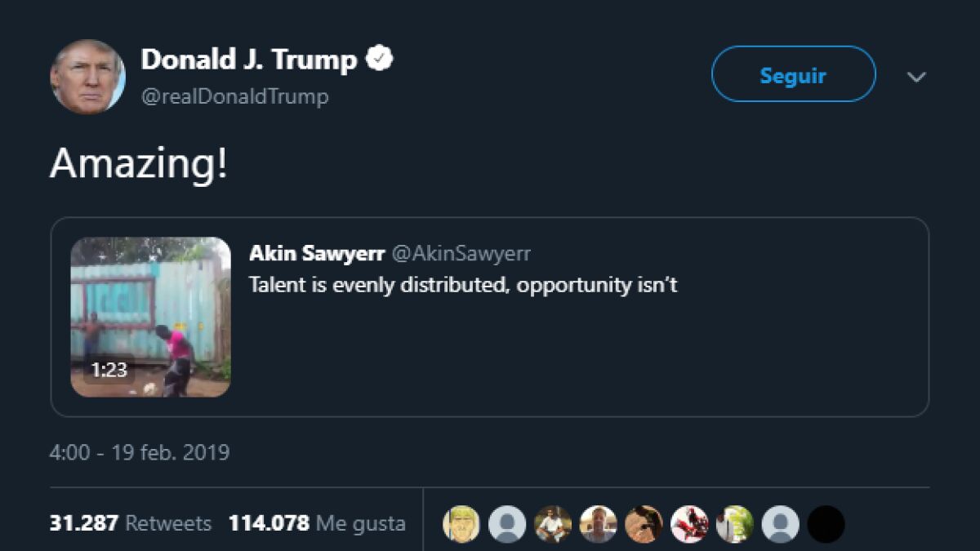Screen dimensions: 980x551
Task: Open quoted tweet text about talent and opportunity
Action: [x=463, y=286]
